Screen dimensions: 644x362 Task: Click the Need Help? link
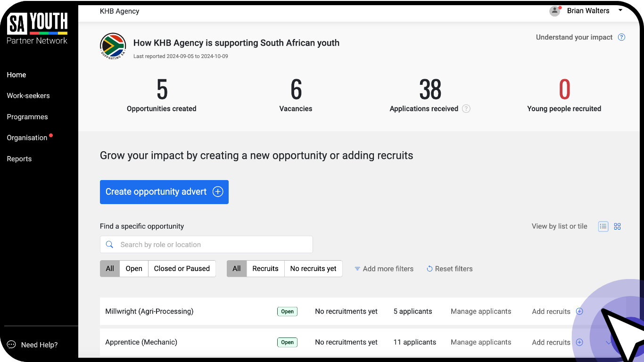[39, 345]
